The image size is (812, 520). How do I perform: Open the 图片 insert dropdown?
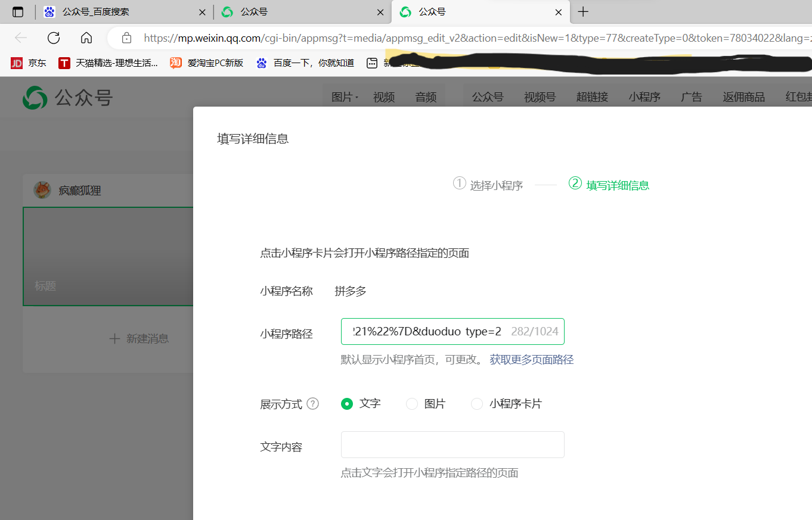[345, 97]
